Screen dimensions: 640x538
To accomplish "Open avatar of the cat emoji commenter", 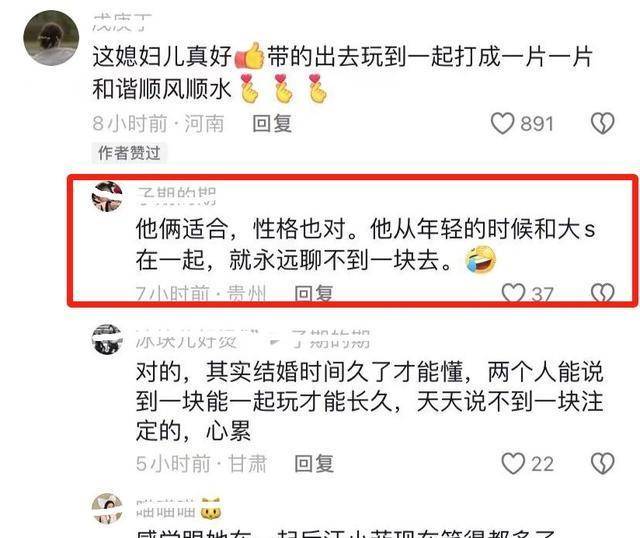I will 107,509.
